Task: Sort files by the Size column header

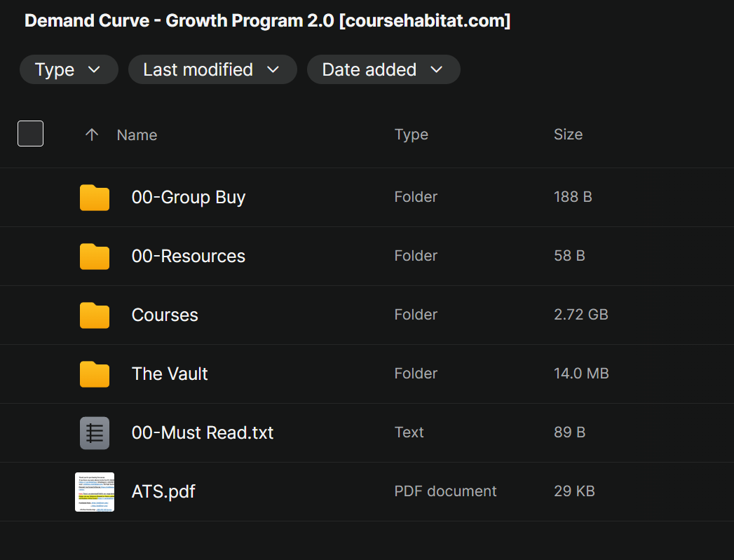Action: 568,135
